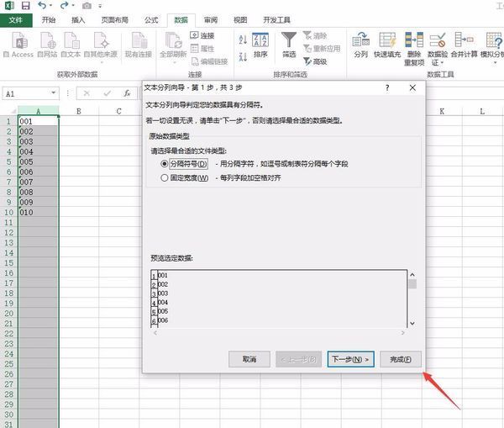Select row header 15
The height and width of the screenshot is (428, 504).
tap(9, 263)
